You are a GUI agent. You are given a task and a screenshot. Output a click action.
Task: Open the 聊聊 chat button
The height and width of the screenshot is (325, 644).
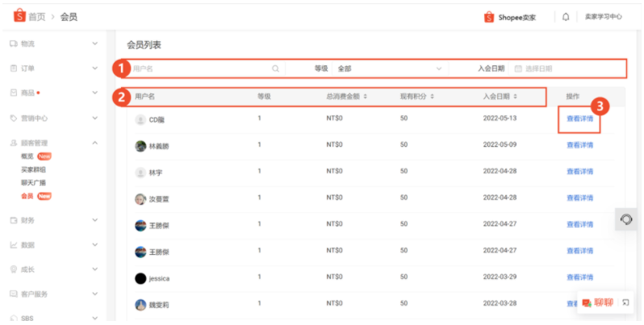point(598,303)
